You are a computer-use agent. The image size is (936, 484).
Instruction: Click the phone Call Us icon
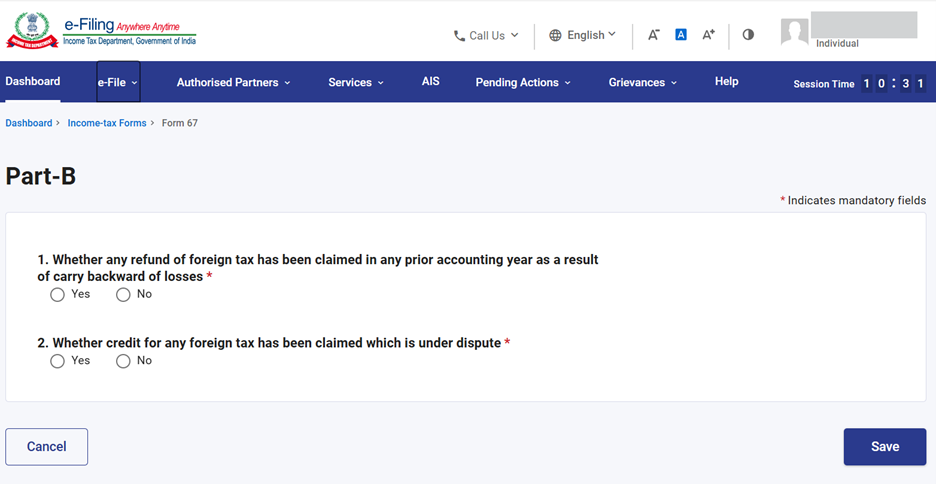(x=459, y=36)
